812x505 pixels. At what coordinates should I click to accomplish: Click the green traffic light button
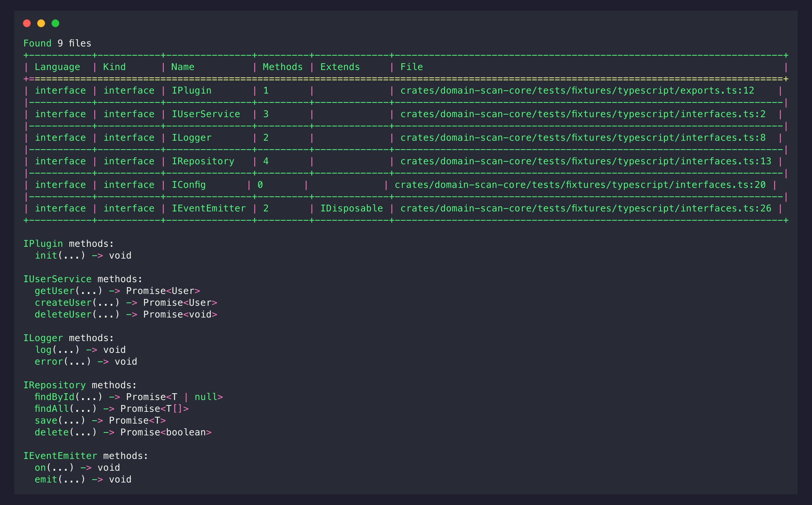coord(56,23)
